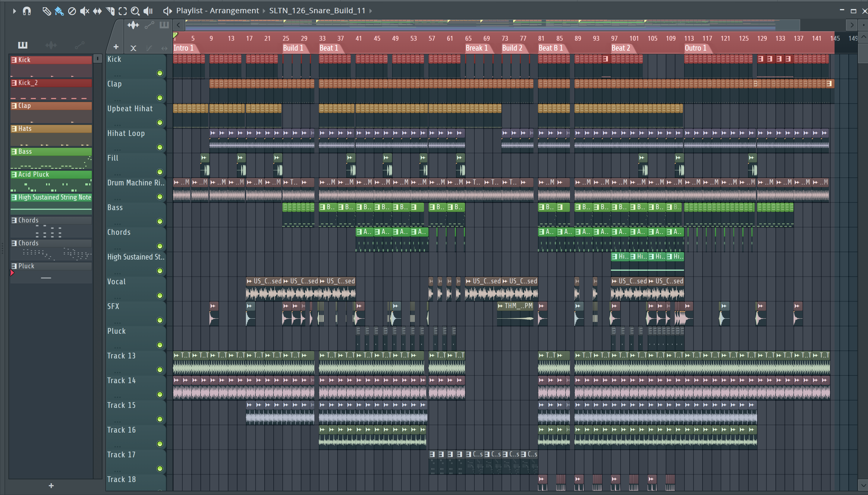Open the playlist options menu arrow
The image size is (868, 495).
(x=14, y=11)
